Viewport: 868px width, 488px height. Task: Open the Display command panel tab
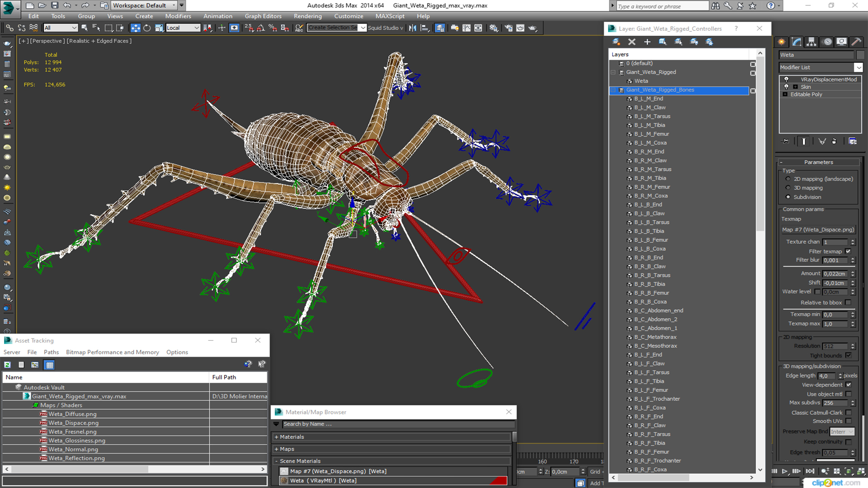point(842,42)
